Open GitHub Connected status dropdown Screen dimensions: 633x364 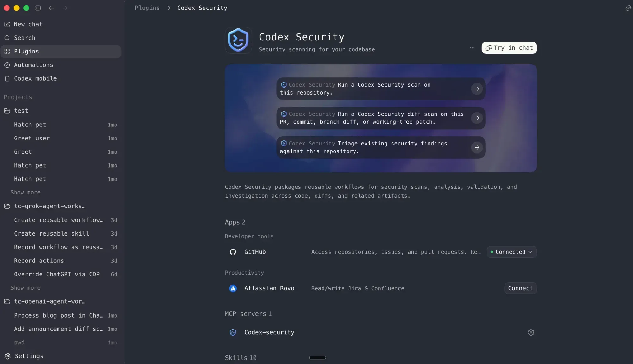[x=511, y=252]
